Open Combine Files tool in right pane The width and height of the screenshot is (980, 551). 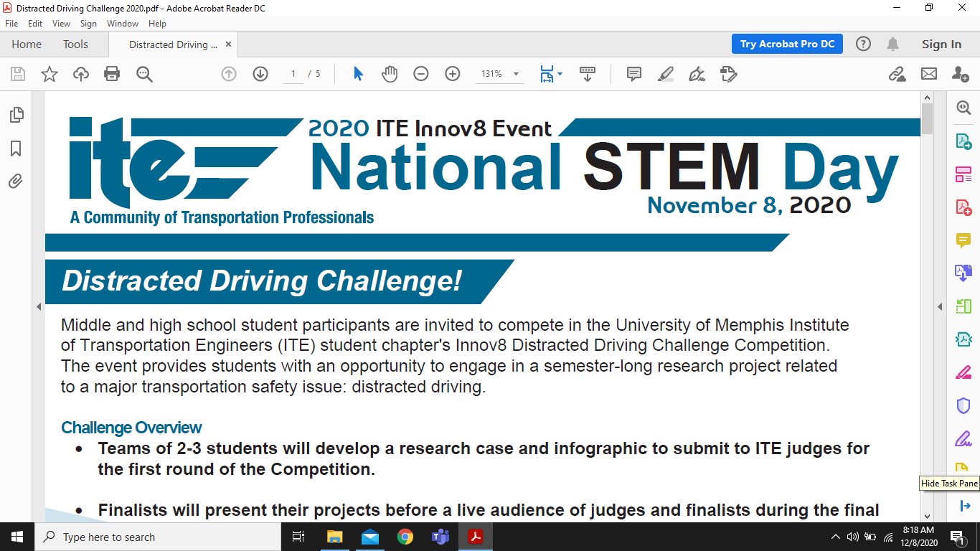[963, 273]
